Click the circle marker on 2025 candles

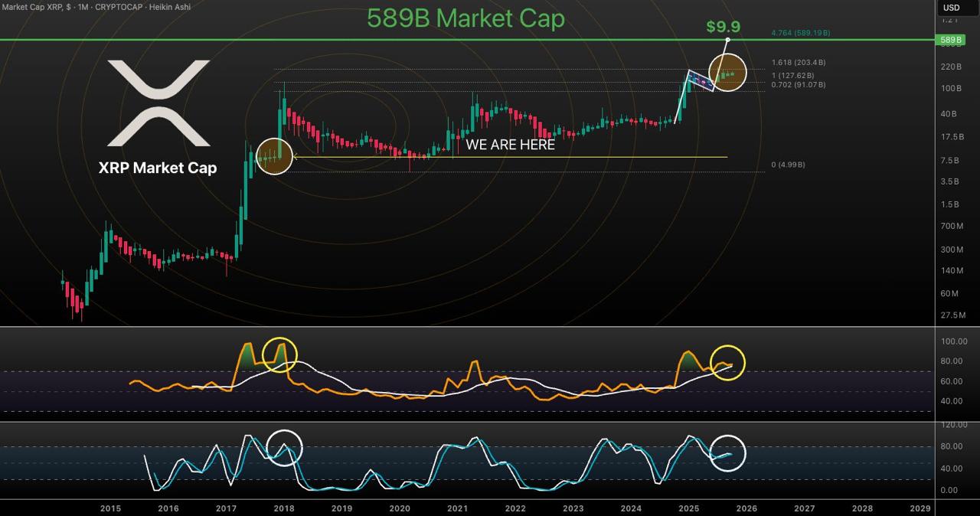(x=727, y=73)
